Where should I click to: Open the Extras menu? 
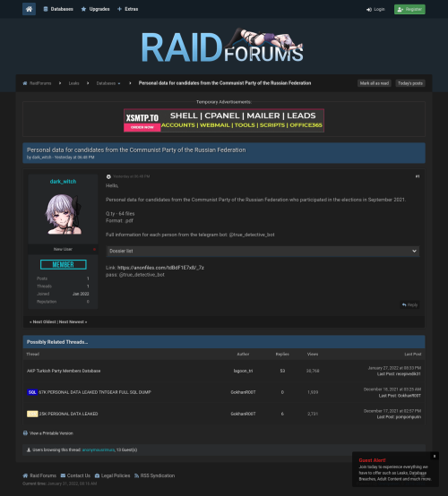coord(128,9)
